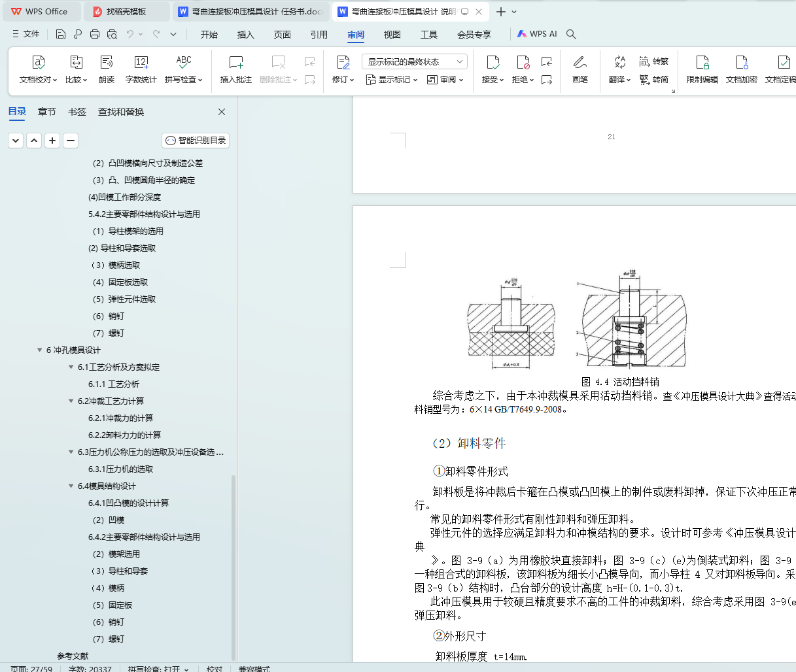Expand all outline levels with down chevron

click(16, 140)
